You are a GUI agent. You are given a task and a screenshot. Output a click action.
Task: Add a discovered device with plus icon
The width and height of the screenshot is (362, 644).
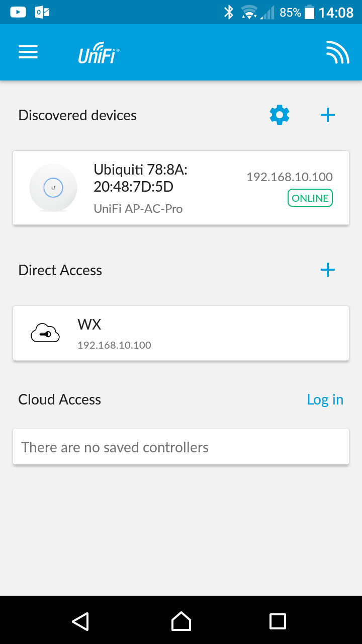tap(328, 115)
